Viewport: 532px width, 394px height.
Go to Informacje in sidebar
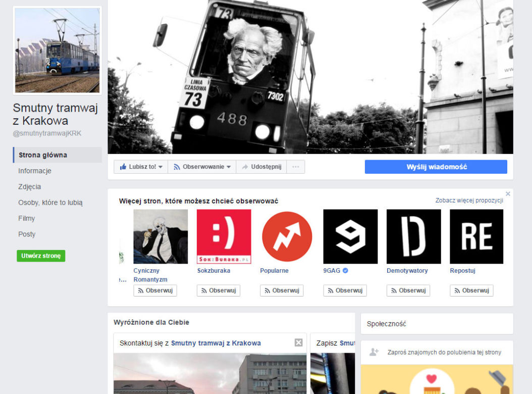click(x=35, y=171)
